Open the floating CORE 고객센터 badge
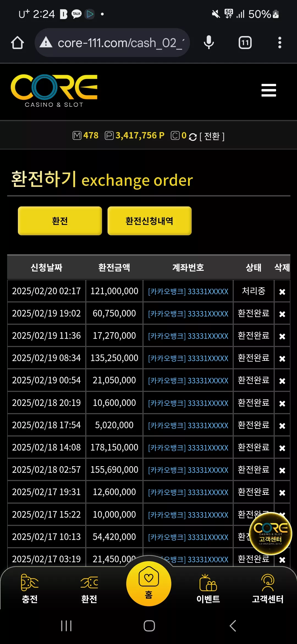 click(x=271, y=533)
